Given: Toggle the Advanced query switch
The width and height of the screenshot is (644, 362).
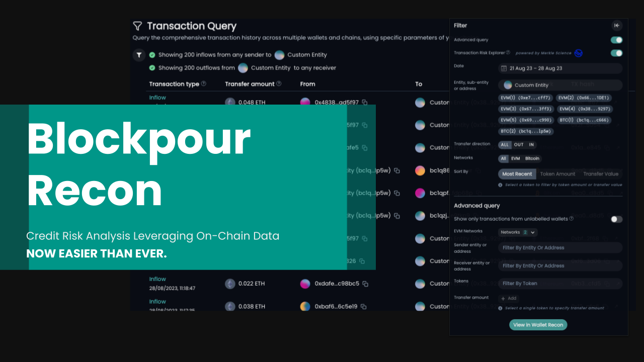Looking at the screenshot, I should pos(616,40).
